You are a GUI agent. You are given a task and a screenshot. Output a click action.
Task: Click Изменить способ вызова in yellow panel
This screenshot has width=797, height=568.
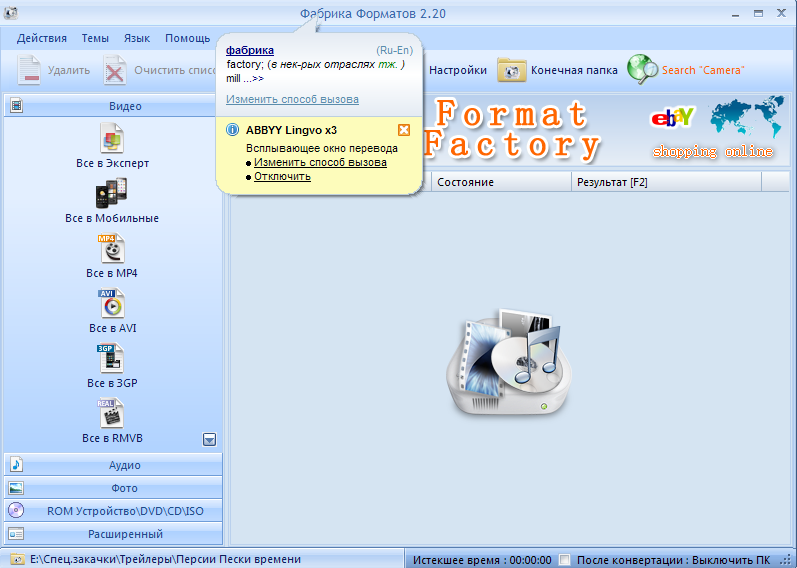tap(320, 162)
